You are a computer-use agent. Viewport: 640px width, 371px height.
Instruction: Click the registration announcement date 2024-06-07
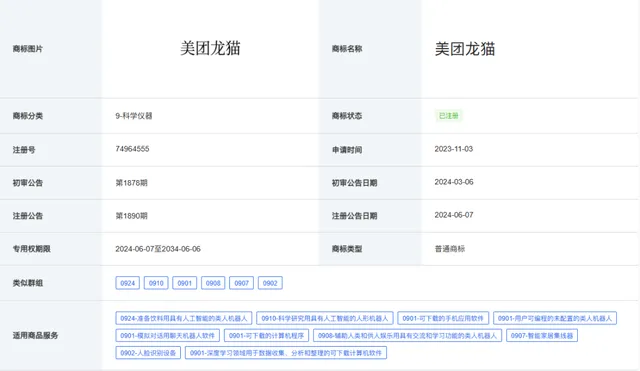[454, 215]
